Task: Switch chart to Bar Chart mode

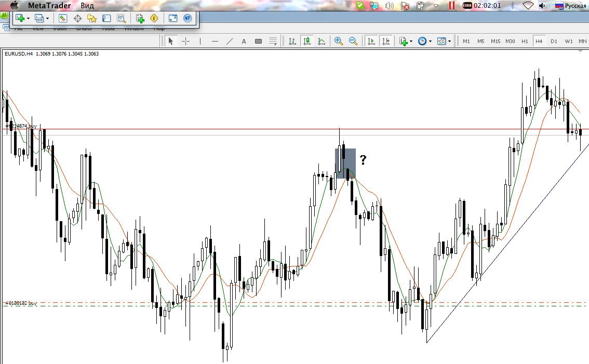Action: [x=292, y=41]
